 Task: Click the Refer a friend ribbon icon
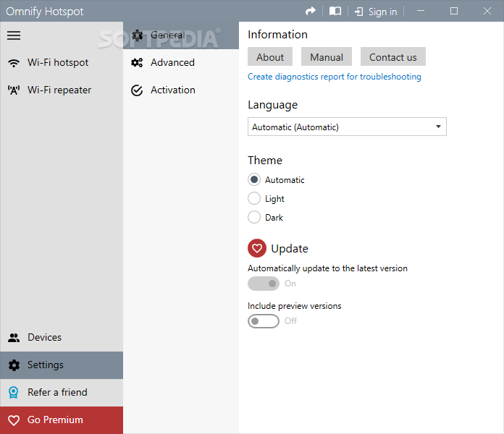click(14, 393)
